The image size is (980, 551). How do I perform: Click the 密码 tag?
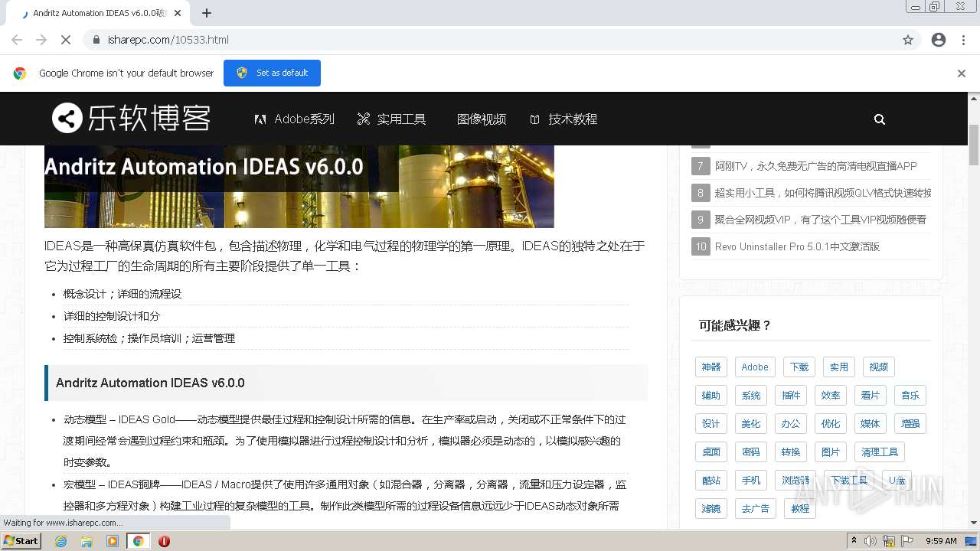click(x=751, y=452)
